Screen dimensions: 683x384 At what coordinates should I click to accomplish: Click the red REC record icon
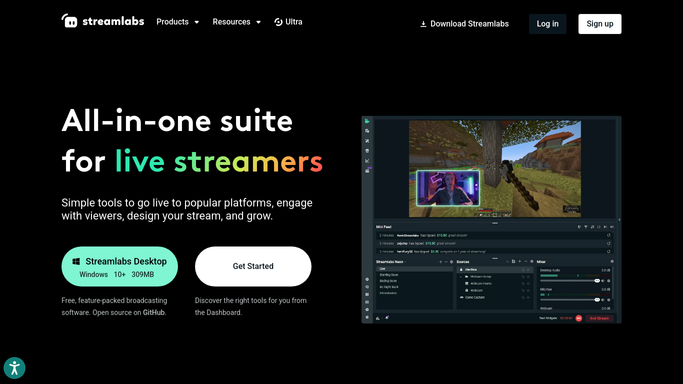click(578, 318)
